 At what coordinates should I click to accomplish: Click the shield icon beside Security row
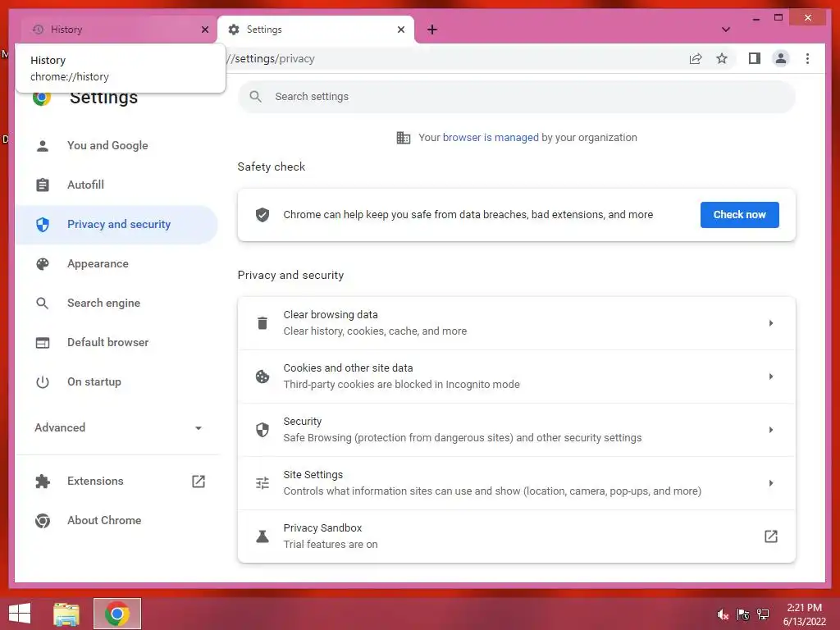(262, 430)
